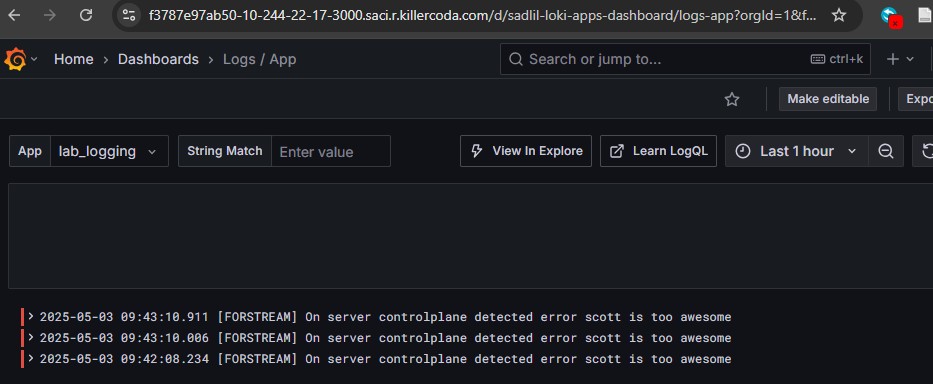Click the empty log volume panel
Screen dimensions: 933x384
pyautogui.click(x=470, y=236)
